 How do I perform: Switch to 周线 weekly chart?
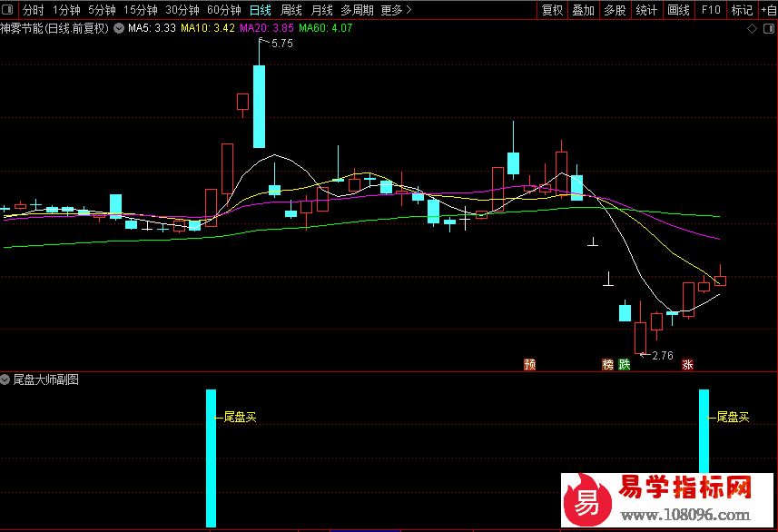(x=291, y=10)
